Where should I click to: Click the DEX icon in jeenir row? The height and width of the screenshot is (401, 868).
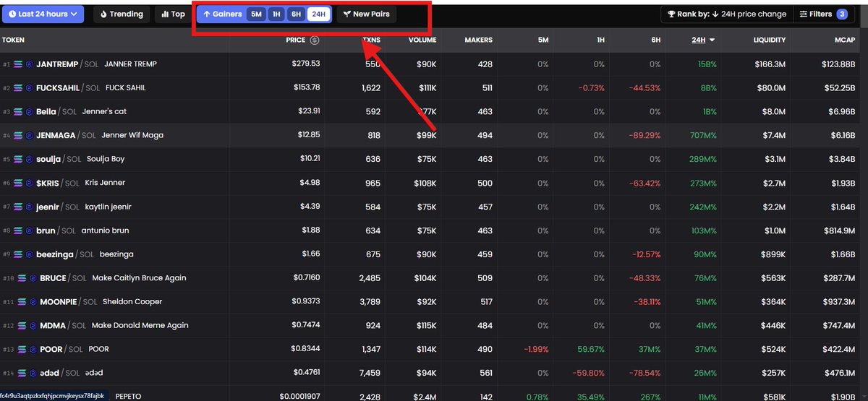30,207
